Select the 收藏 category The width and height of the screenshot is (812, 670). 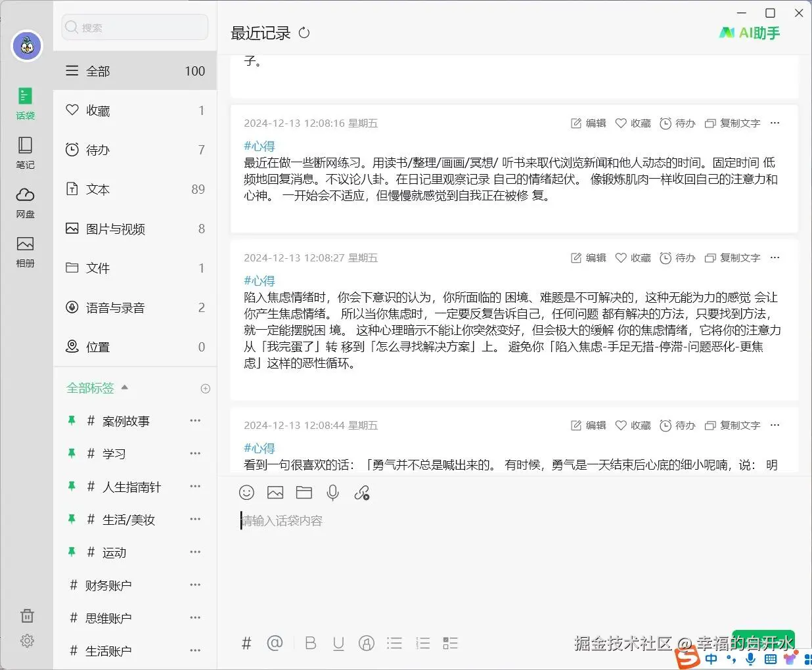click(135, 110)
